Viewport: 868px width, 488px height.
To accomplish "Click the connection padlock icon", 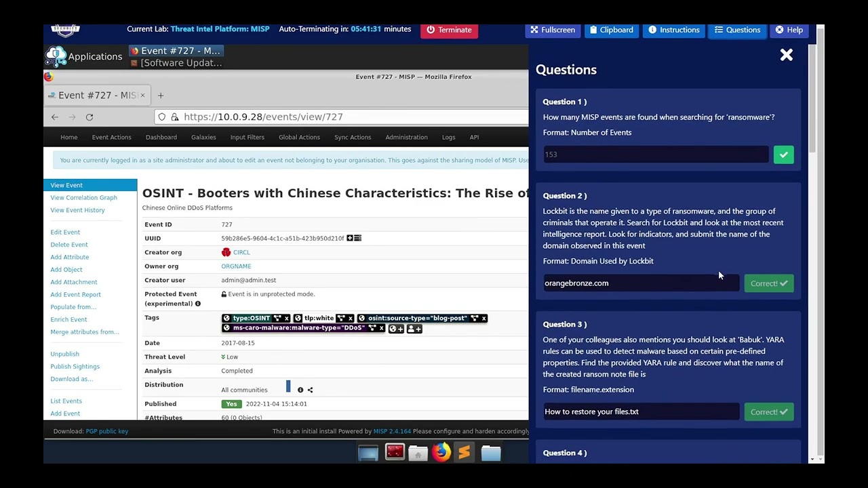I will 174,117.
